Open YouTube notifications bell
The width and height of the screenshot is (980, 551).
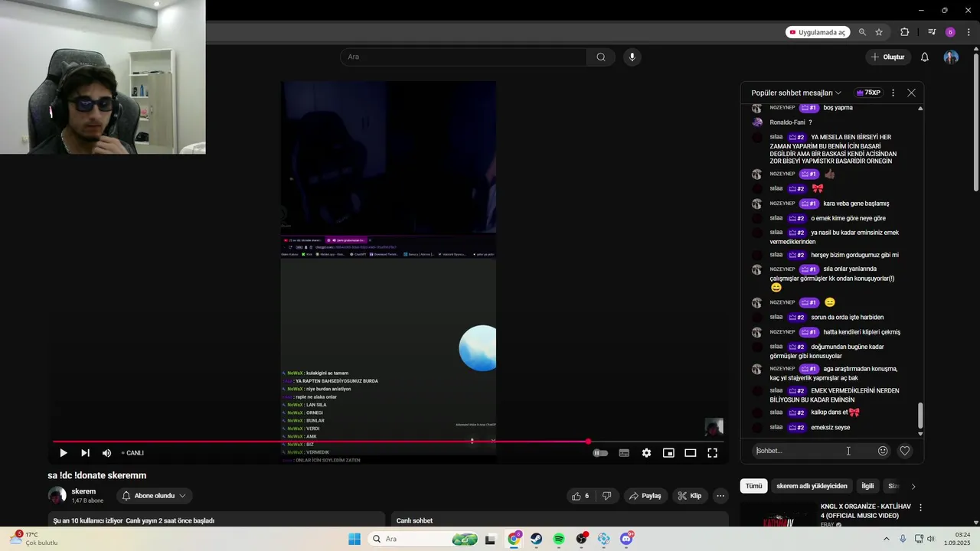[x=924, y=57]
